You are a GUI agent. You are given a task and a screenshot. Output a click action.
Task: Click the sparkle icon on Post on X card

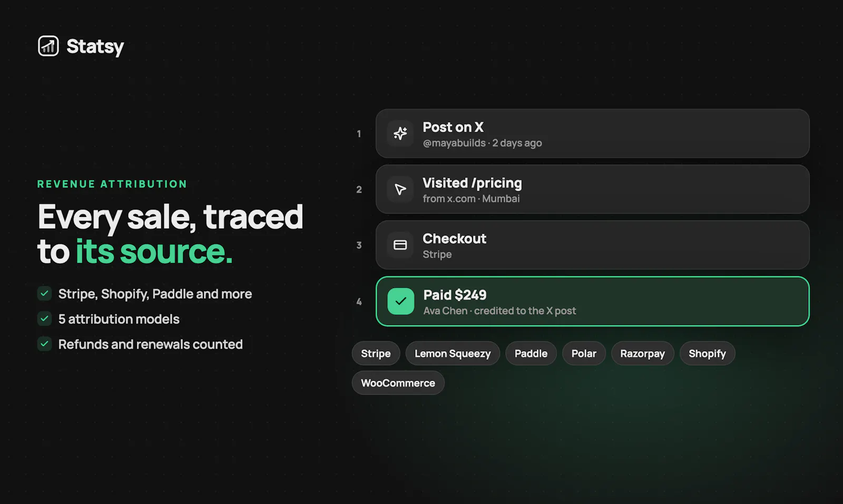click(400, 133)
